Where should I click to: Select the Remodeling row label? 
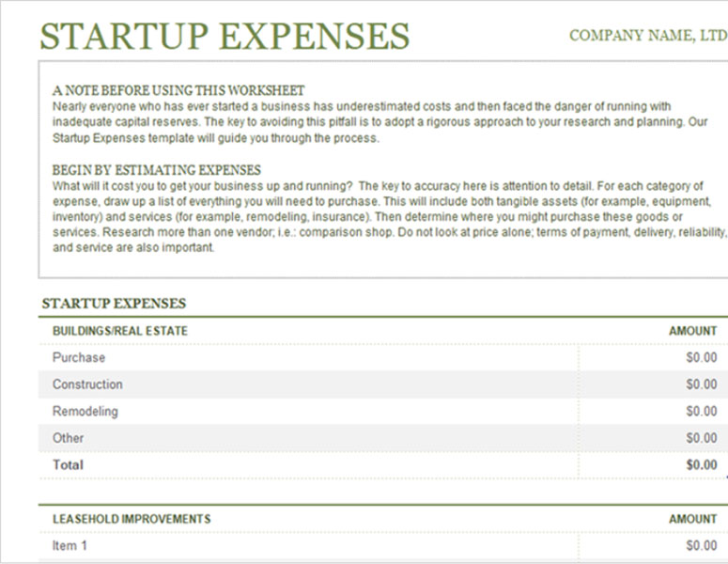coord(85,412)
